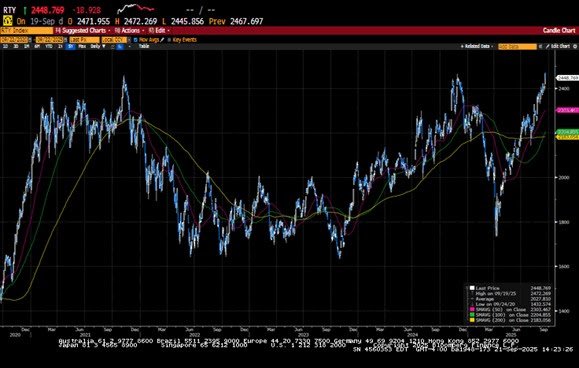Open the Edit menu in red toolbar
The height and width of the screenshot is (368, 579).
pos(159,31)
